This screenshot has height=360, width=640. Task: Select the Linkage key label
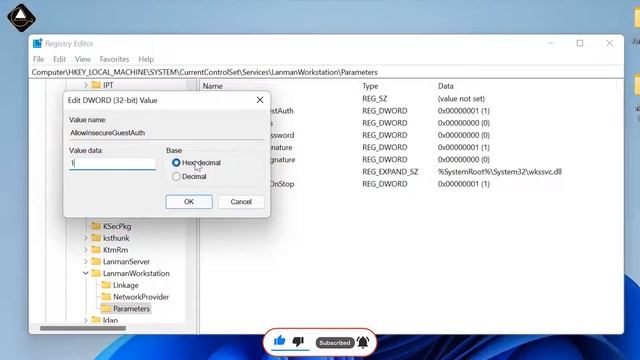click(x=126, y=285)
